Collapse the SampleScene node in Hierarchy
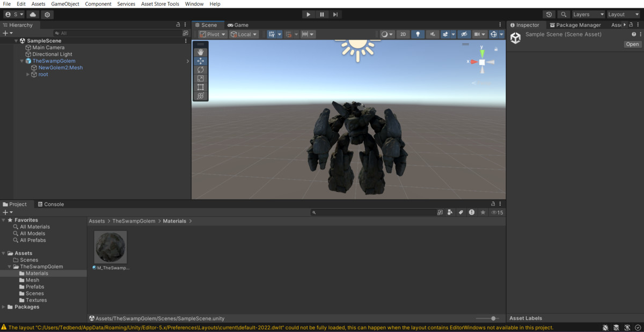The height and width of the screenshot is (332, 644). coord(16,41)
